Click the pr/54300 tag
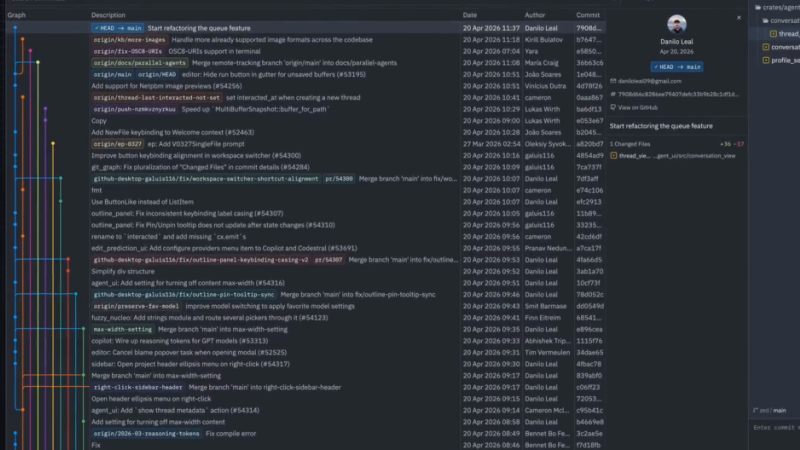The image size is (800, 450). pos(339,179)
